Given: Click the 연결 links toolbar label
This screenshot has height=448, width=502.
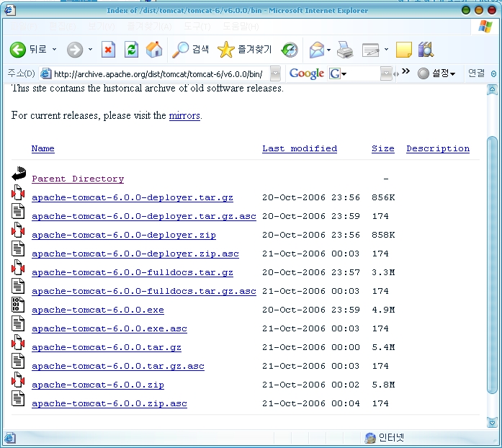Looking at the screenshot, I should [476, 73].
